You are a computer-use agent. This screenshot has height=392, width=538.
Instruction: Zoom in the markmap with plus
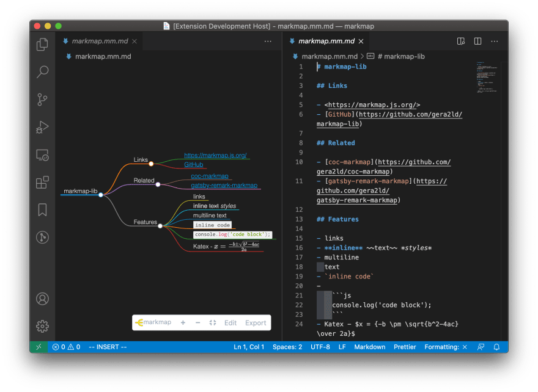[183, 322]
